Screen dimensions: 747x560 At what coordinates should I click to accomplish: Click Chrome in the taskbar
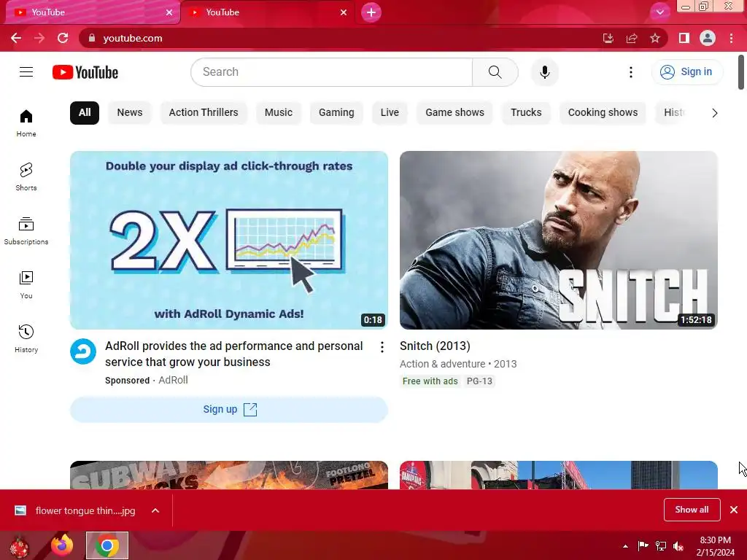click(107, 545)
